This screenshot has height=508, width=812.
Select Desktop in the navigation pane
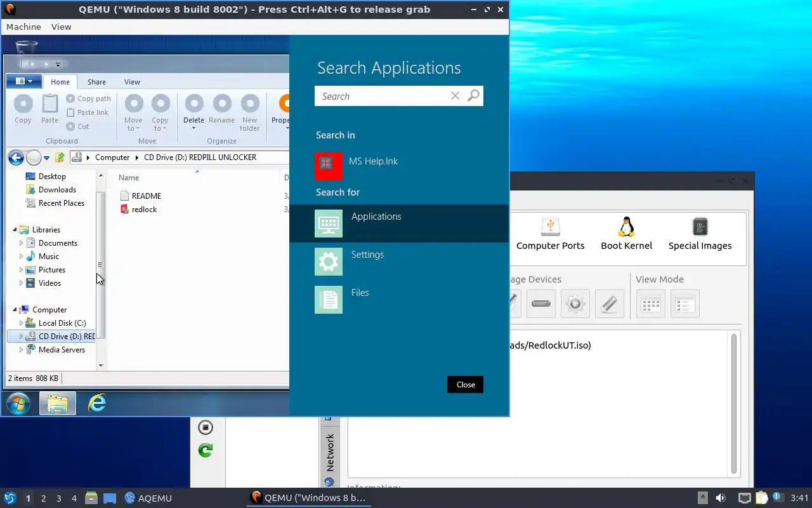pos(52,177)
